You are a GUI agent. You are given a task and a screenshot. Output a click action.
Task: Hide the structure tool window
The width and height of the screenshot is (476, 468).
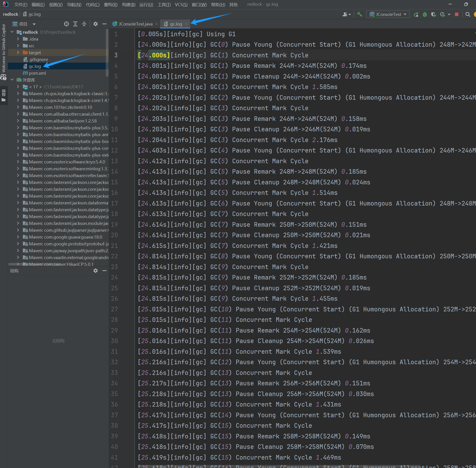pyautogui.click(x=104, y=271)
